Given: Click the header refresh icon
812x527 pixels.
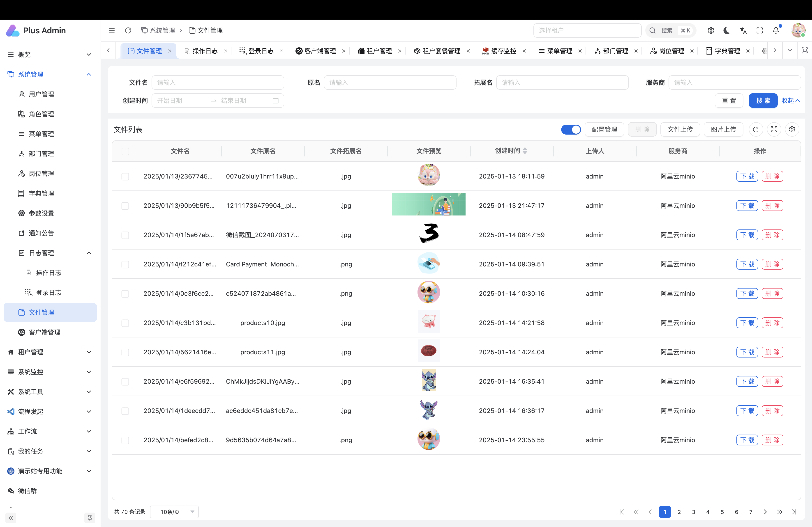Looking at the screenshot, I should [x=128, y=31].
